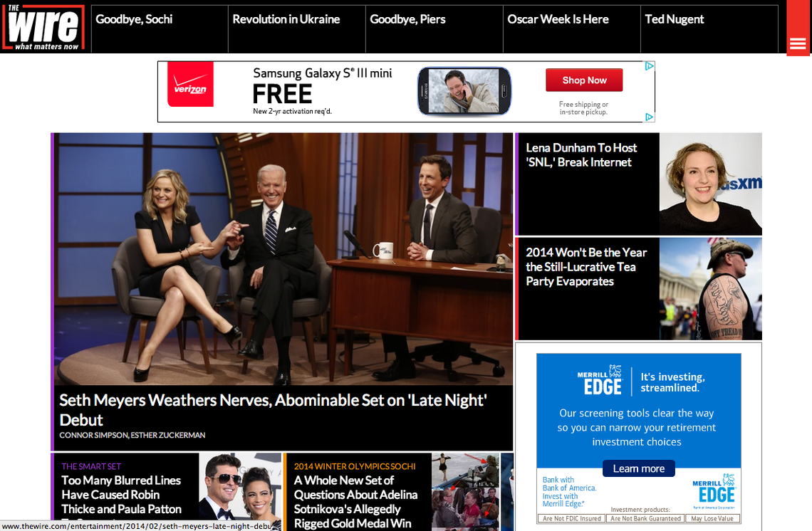The height and width of the screenshot is (531, 812).
Task: Click the Shop Now button
Action: click(583, 80)
